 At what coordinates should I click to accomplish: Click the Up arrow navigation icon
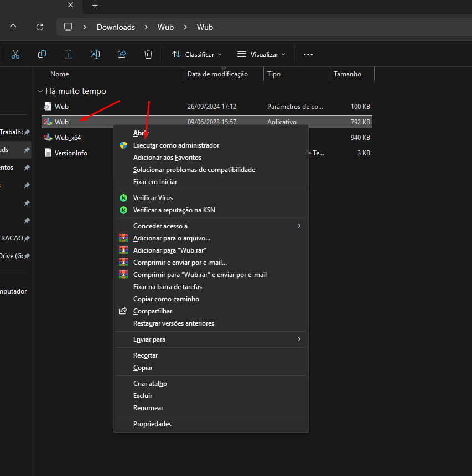[13, 27]
